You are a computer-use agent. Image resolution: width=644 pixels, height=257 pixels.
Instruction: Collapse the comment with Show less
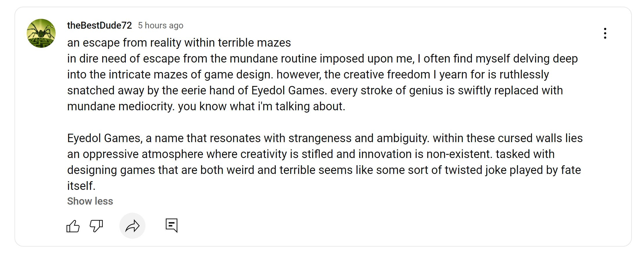pyautogui.click(x=90, y=201)
